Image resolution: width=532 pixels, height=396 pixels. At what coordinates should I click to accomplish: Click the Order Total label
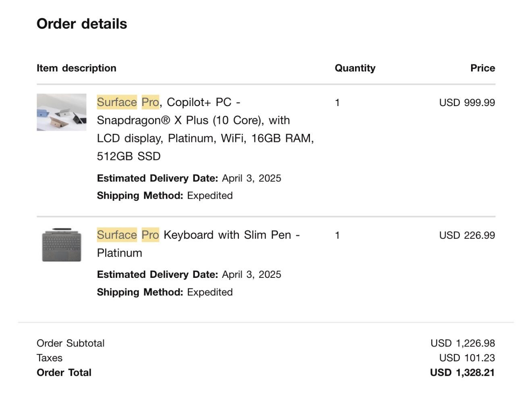pos(64,373)
